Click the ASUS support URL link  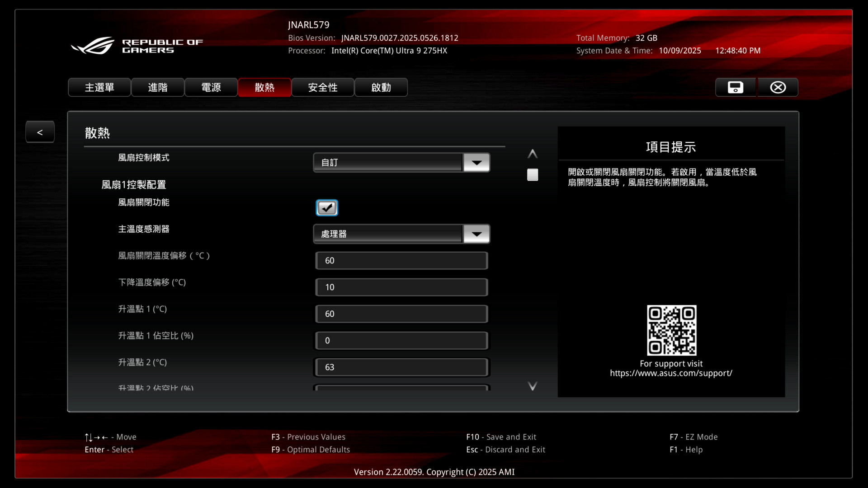tap(671, 373)
